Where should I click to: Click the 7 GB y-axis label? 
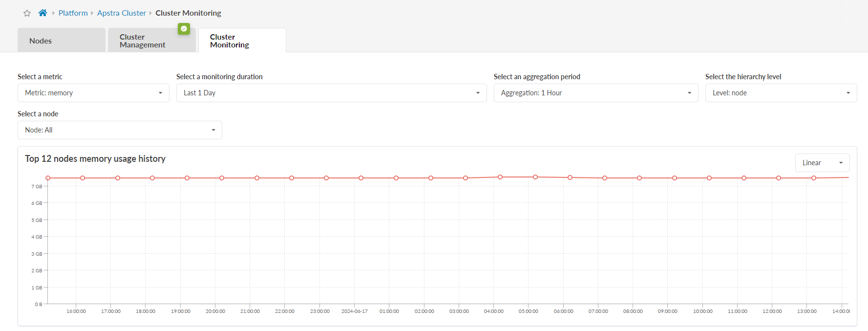(37, 186)
